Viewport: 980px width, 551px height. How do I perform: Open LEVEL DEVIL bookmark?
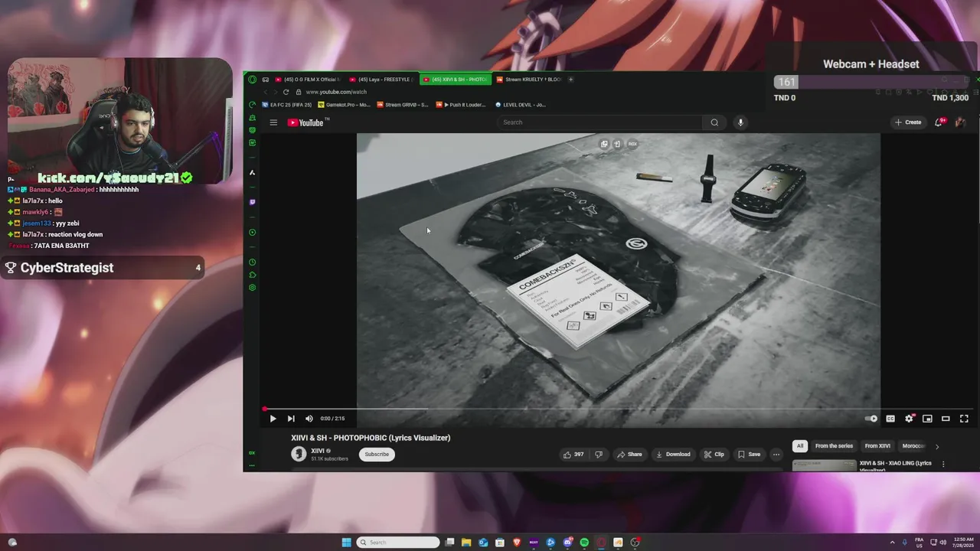pos(521,105)
